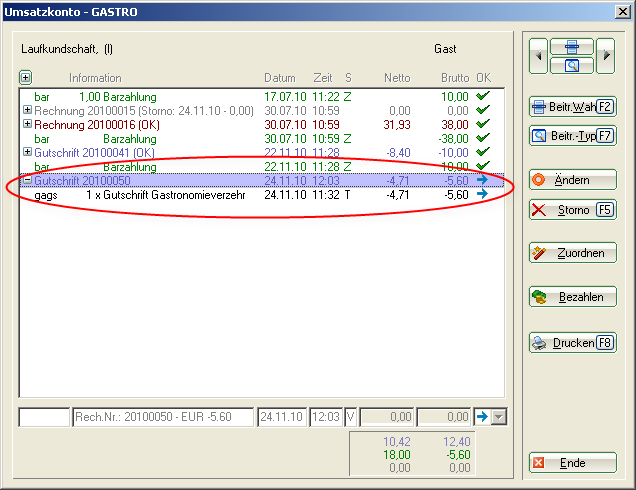Click the Ändern button
This screenshot has width=636, height=490.
(573, 180)
